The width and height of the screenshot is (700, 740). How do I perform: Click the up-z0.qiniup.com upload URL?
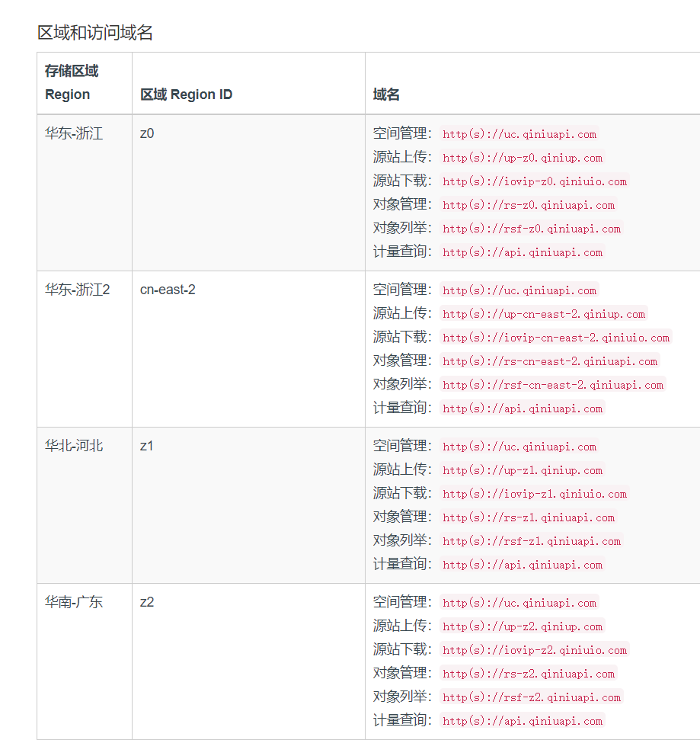tap(523, 158)
